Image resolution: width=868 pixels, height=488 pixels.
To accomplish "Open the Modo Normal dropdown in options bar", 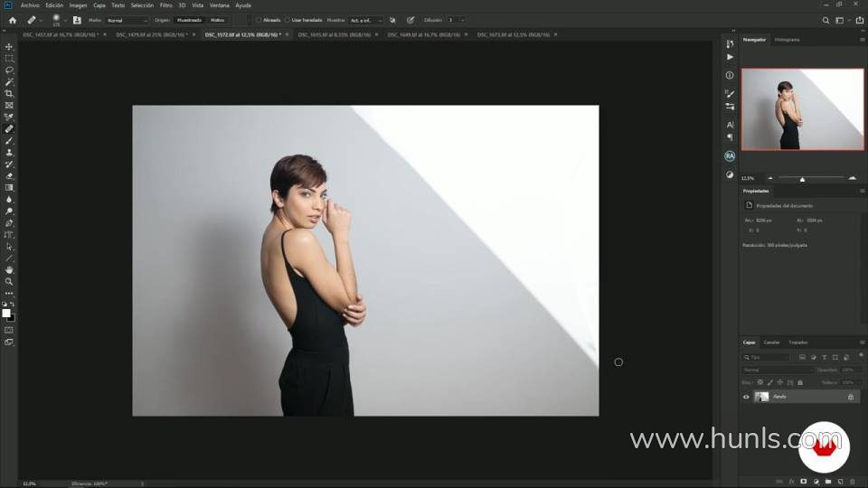I will 127,21.
